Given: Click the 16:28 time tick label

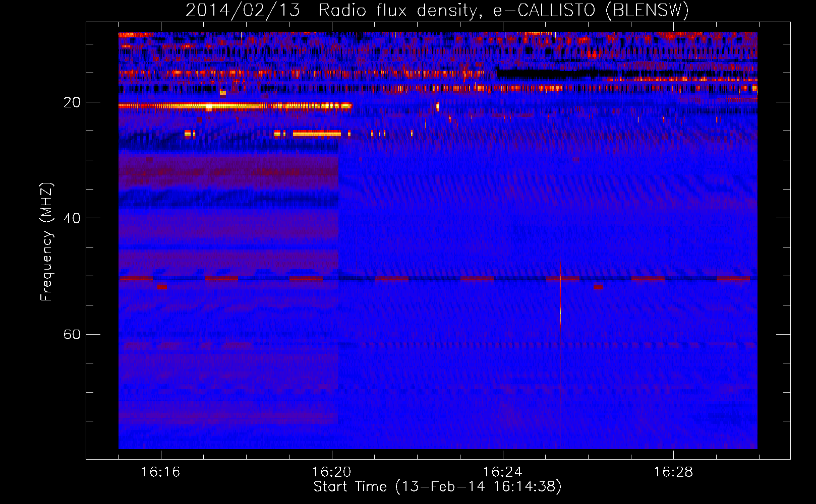Looking at the screenshot, I should point(674,472).
